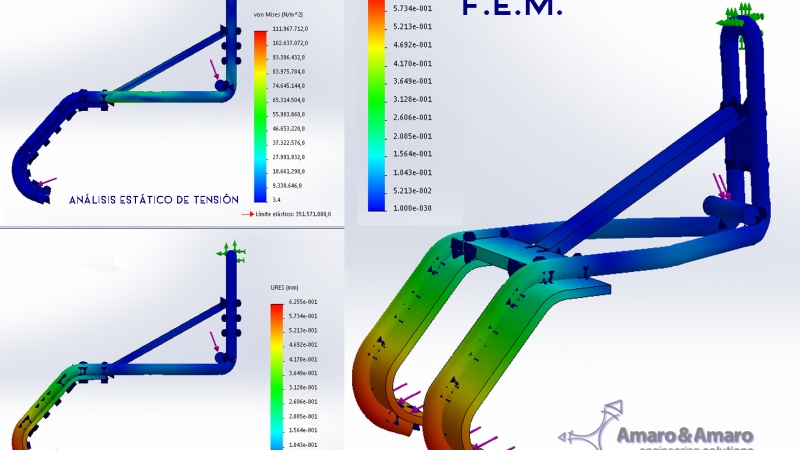Click the red Límite elástico arrow marker
Image resolution: width=800 pixels, height=450 pixels.
pos(248,214)
